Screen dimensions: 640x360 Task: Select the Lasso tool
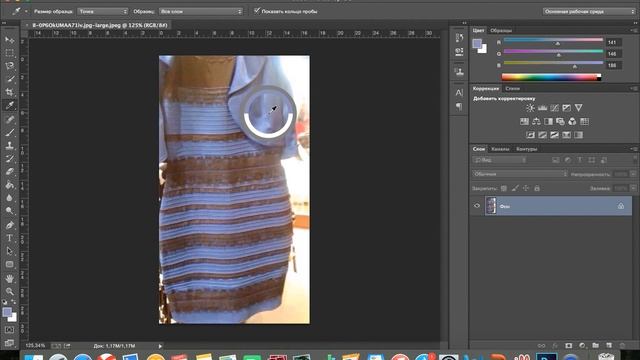(9, 66)
